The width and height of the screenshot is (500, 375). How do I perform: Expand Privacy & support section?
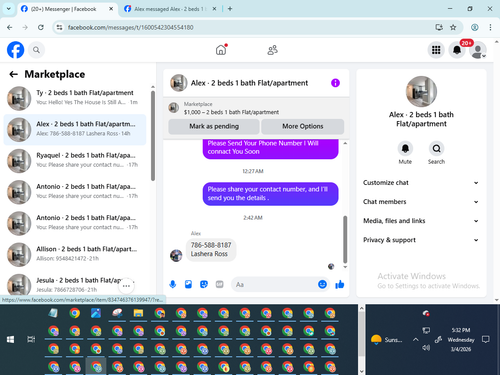tap(421, 240)
